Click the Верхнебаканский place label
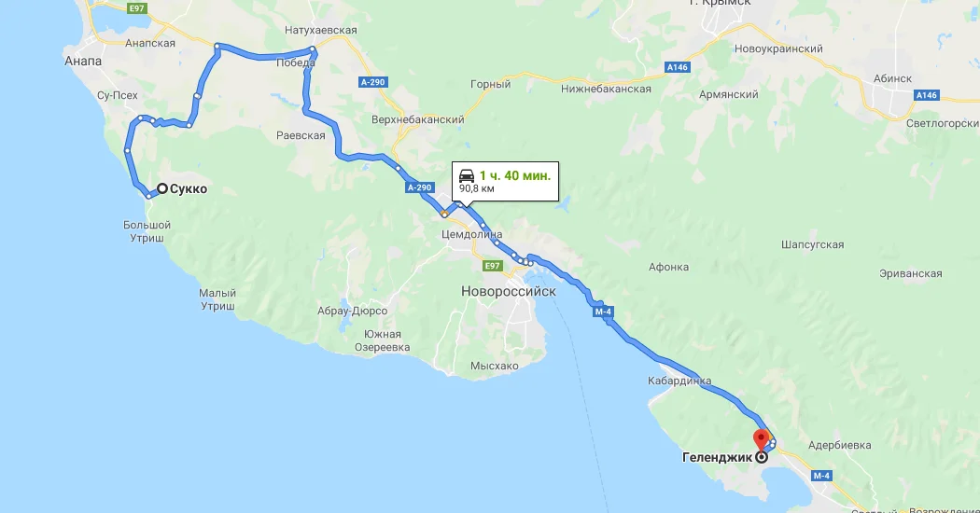The image size is (980, 513). (417, 119)
